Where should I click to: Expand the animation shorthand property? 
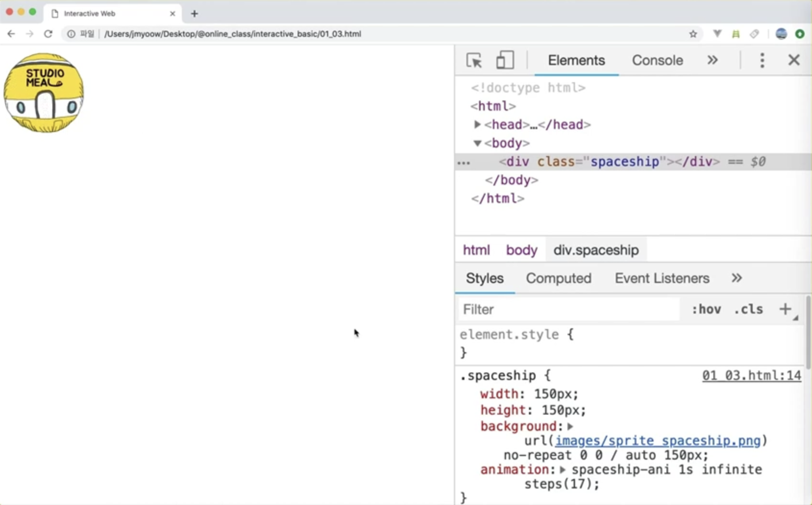(563, 470)
